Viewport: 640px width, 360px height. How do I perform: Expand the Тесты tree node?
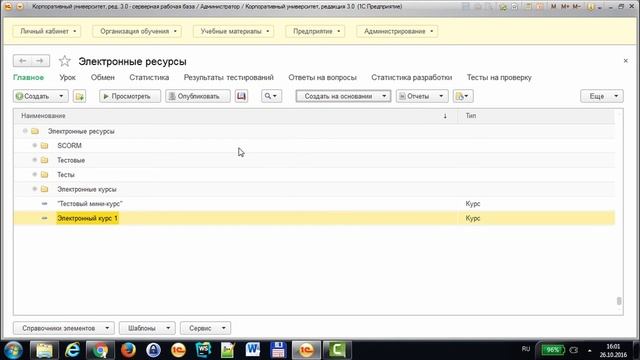(35, 174)
